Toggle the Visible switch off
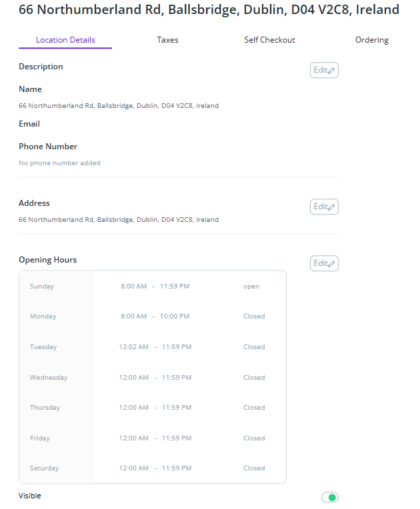The image size is (420, 509). (x=329, y=497)
